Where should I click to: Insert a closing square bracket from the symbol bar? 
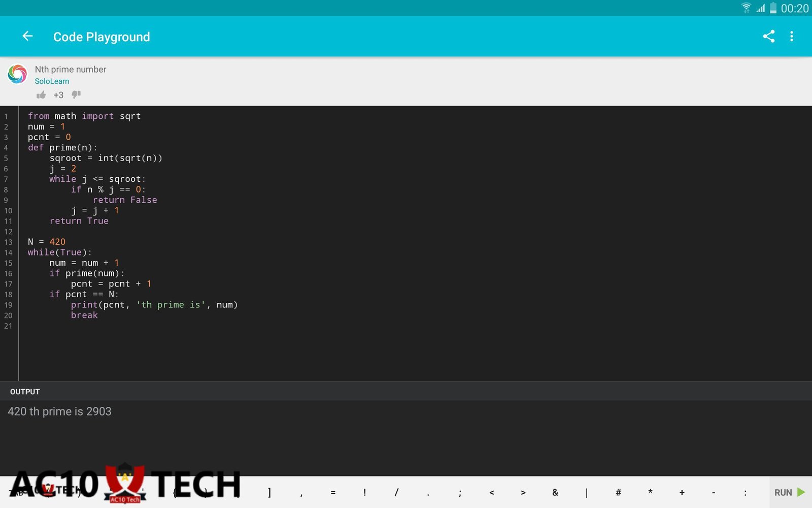click(x=269, y=492)
